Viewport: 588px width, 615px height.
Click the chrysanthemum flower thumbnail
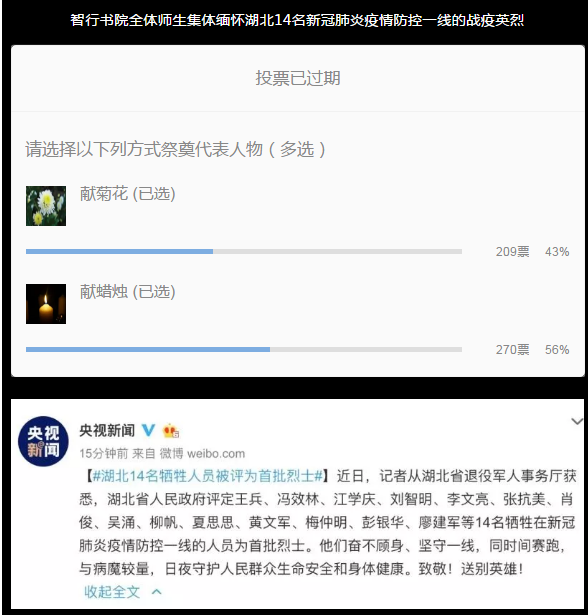(46, 206)
